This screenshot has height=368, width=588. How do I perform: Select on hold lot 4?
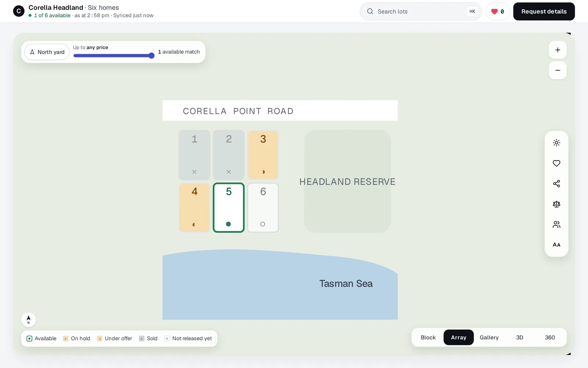pos(194,208)
